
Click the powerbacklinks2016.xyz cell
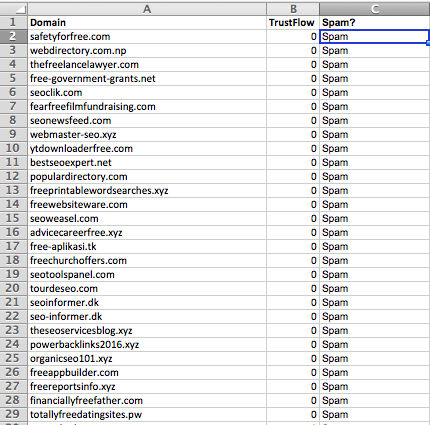point(147,345)
